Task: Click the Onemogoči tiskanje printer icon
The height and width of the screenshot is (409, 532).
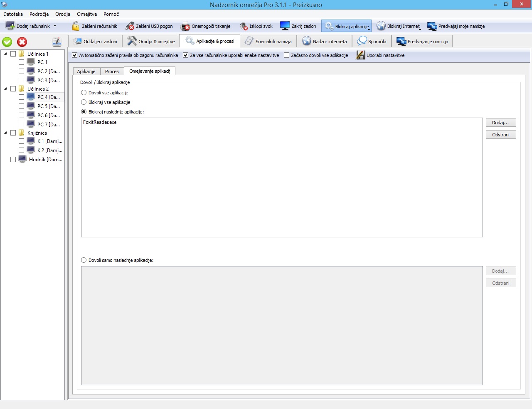Action: tap(185, 26)
